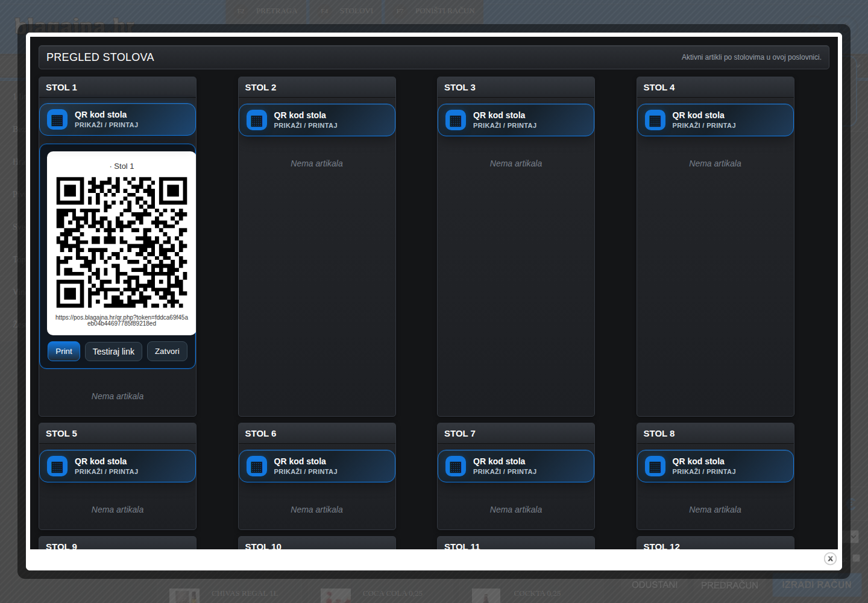
Task: Click ODUSTANI in the background window
Action: 655,585
